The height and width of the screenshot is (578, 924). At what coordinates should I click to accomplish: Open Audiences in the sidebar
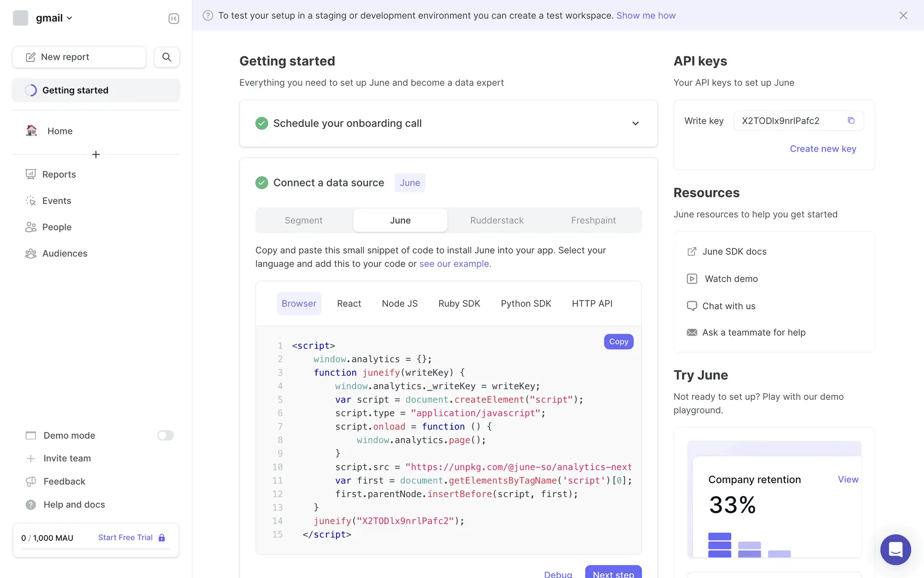click(64, 253)
